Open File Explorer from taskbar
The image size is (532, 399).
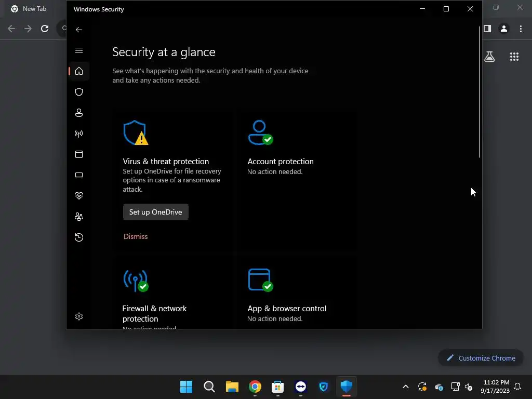click(232, 387)
